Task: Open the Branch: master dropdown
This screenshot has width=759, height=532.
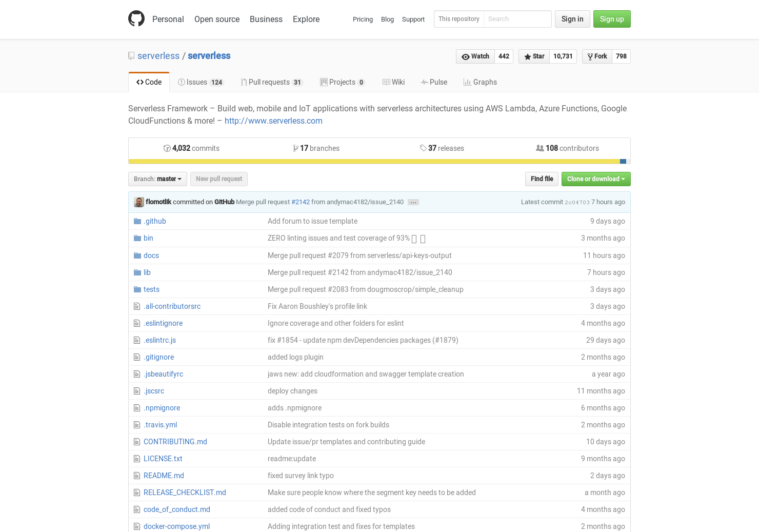Action: pyautogui.click(x=157, y=179)
